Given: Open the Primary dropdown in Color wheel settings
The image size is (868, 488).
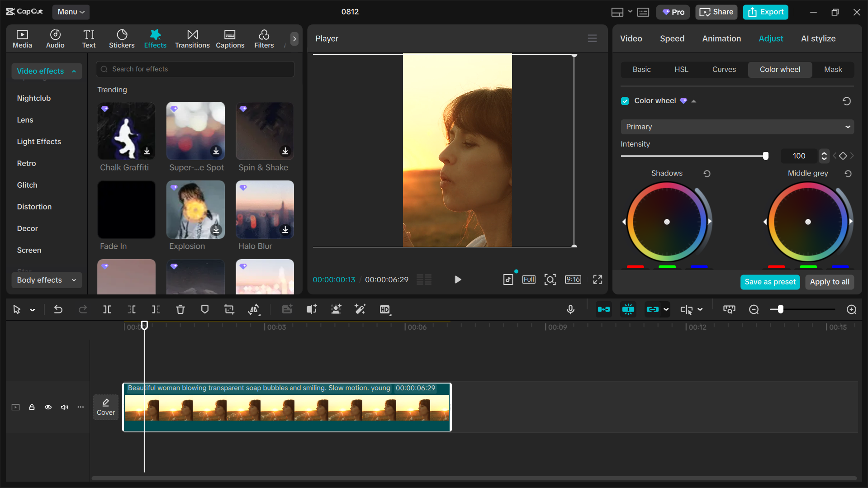Looking at the screenshot, I should click(737, 127).
